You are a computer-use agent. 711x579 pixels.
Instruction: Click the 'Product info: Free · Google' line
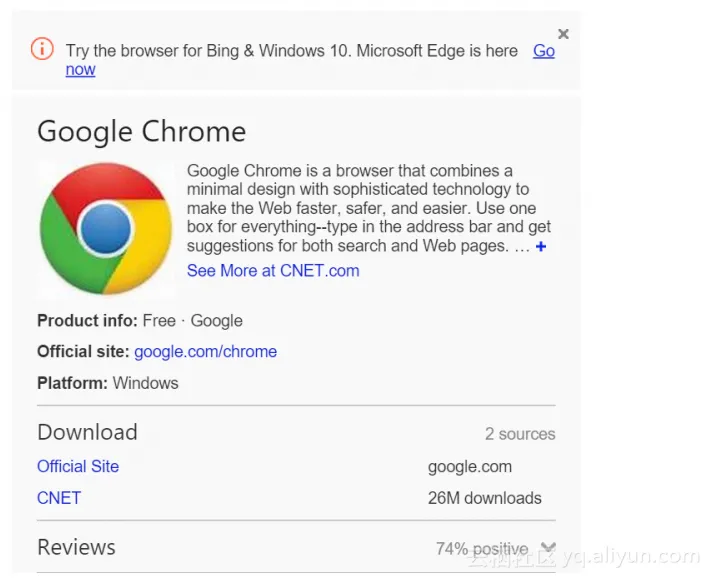pyautogui.click(x=140, y=321)
